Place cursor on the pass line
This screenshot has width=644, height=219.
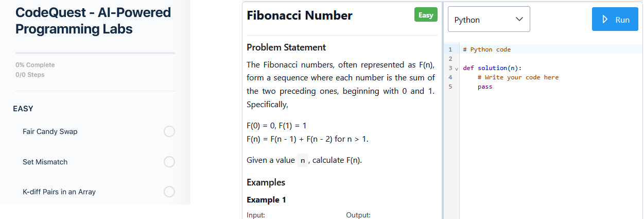[x=485, y=87]
